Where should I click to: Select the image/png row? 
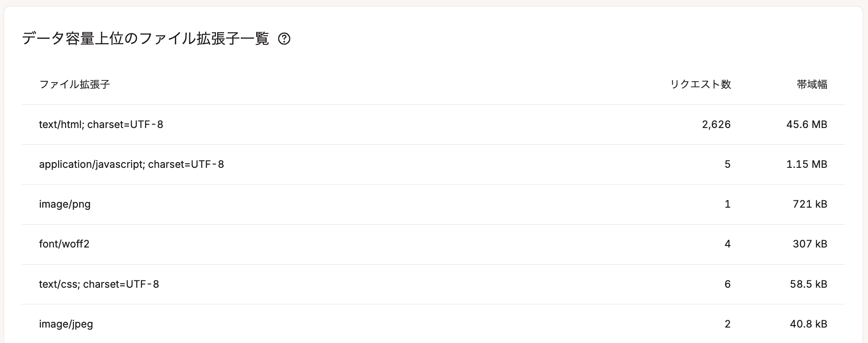click(x=433, y=204)
